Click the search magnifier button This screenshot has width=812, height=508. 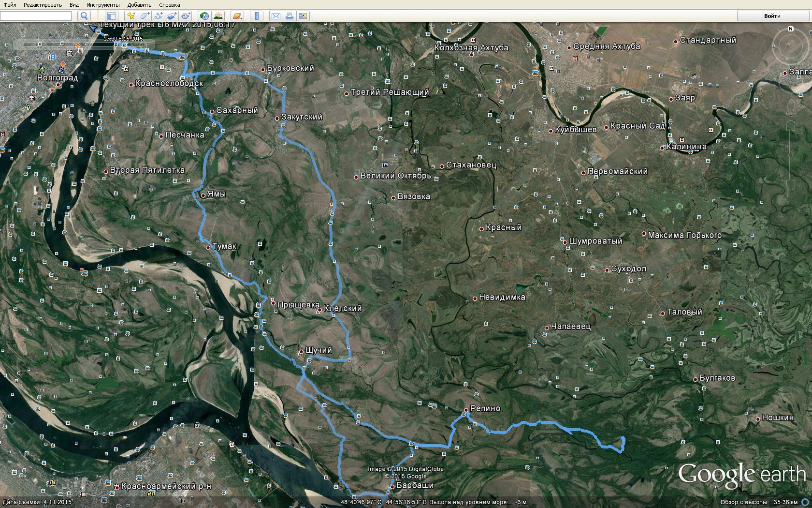tap(84, 16)
